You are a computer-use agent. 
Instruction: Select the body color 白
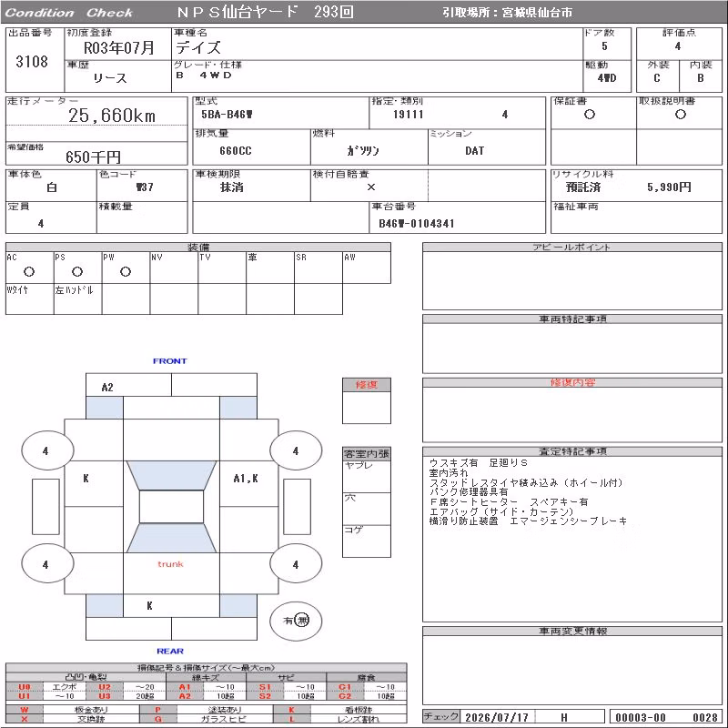point(52,187)
